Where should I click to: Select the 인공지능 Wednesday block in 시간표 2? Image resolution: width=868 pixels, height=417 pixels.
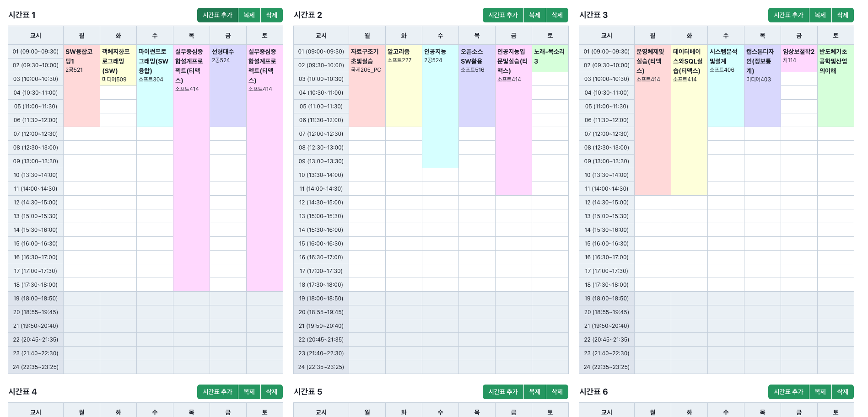[x=440, y=106]
